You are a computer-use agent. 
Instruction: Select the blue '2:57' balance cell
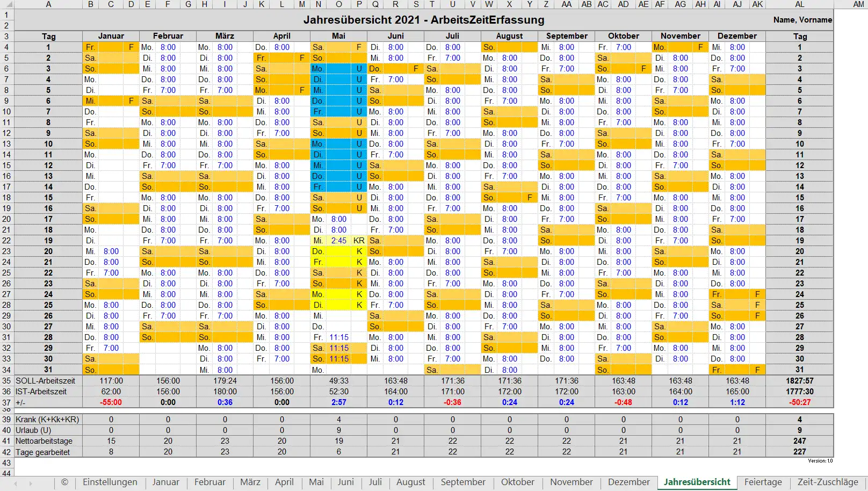click(x=339, y=402)
